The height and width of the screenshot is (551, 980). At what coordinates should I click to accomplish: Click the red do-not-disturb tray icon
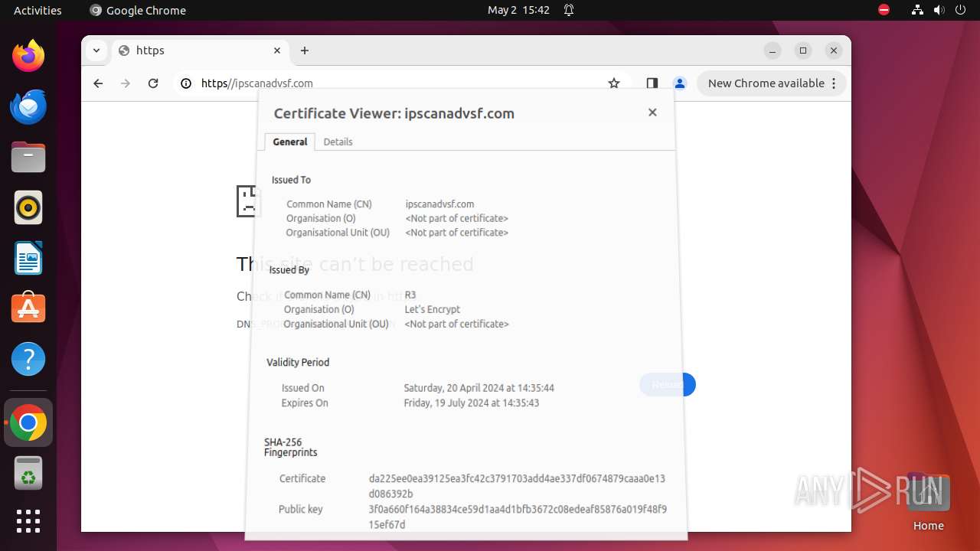point(884,10)
